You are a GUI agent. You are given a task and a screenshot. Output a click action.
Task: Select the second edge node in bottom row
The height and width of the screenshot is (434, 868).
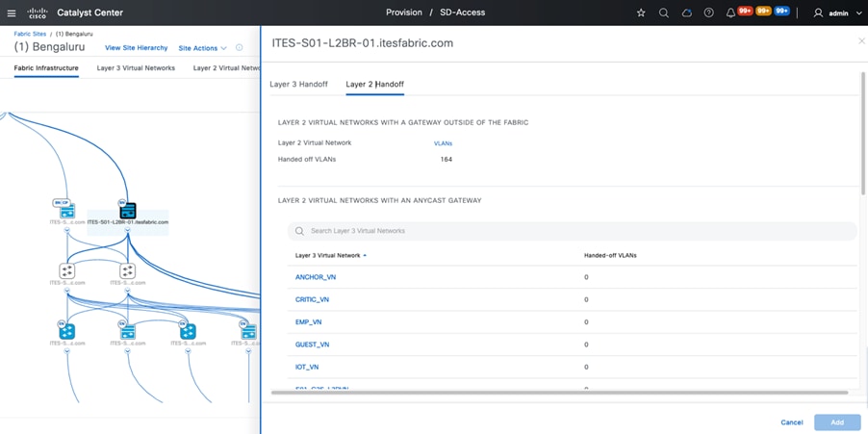pyautogui.click(x=128, y=332)
